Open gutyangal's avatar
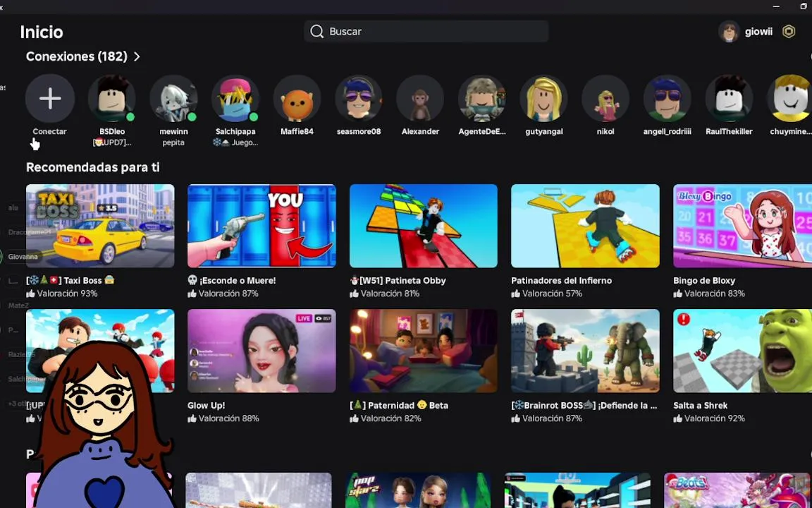 pyautogui.click(x=543, y=99)
